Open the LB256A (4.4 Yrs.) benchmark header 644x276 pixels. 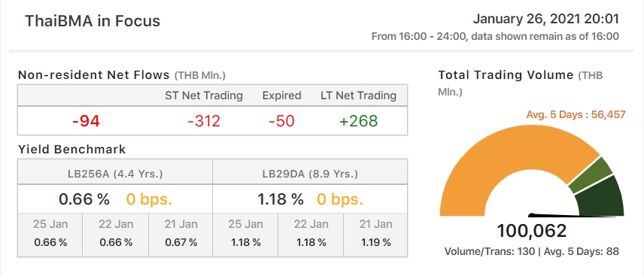pyautogui.click(x=115, y=174)
